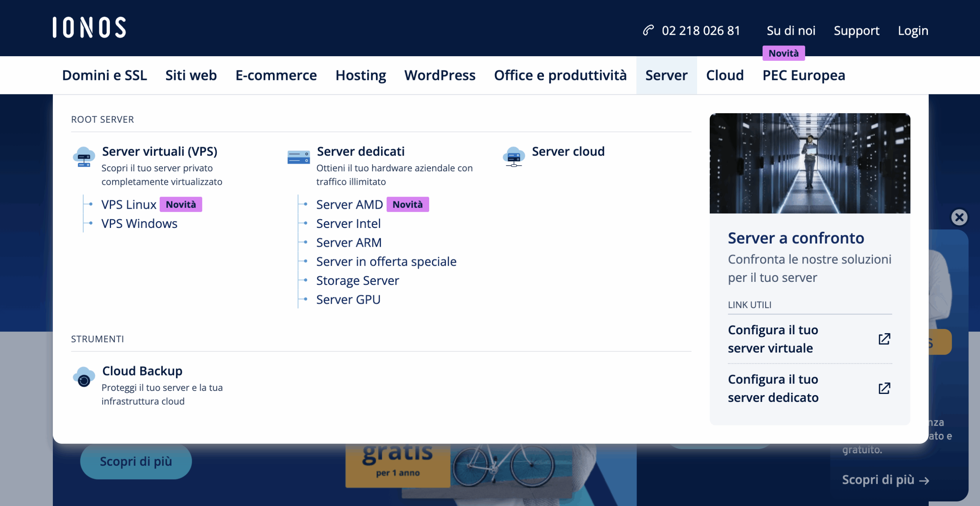Open the Domini e SSL menu

tap(105, 75)
